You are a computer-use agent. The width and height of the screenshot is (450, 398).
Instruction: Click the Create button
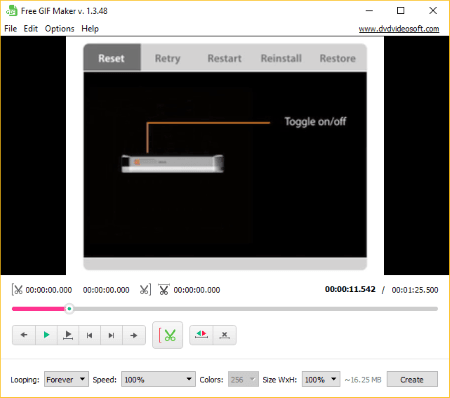412,379
